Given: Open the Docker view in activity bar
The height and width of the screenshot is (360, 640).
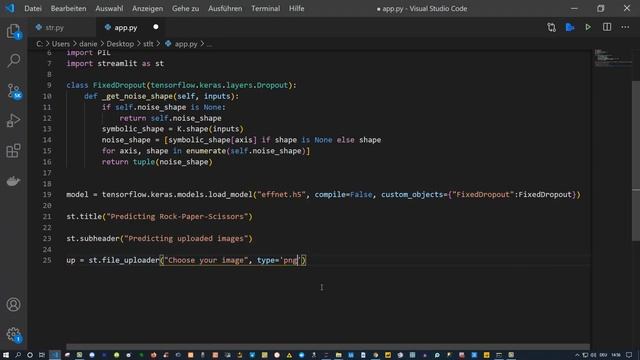Looking at the screenshot, I should tap(13, 181).
